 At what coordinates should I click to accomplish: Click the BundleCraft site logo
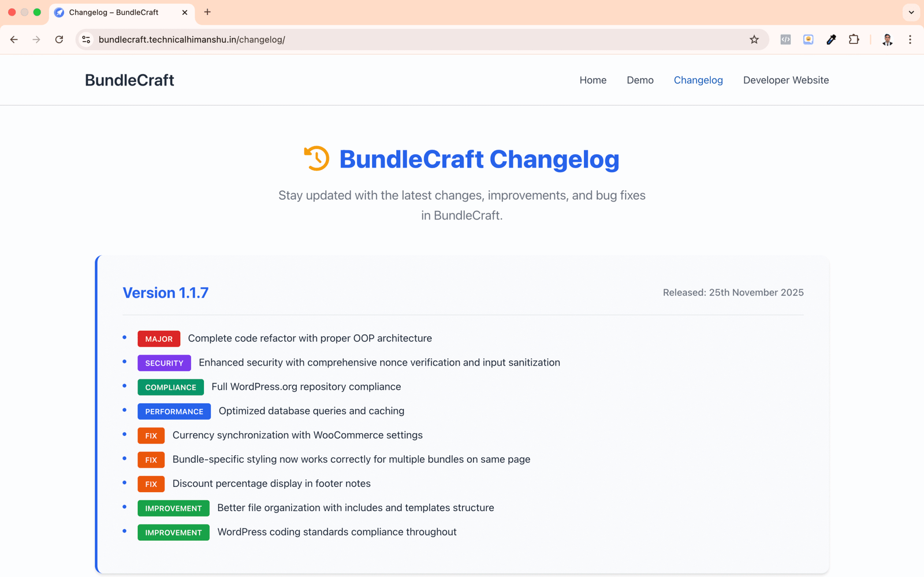pyautogui.click(x=129, y=80)
